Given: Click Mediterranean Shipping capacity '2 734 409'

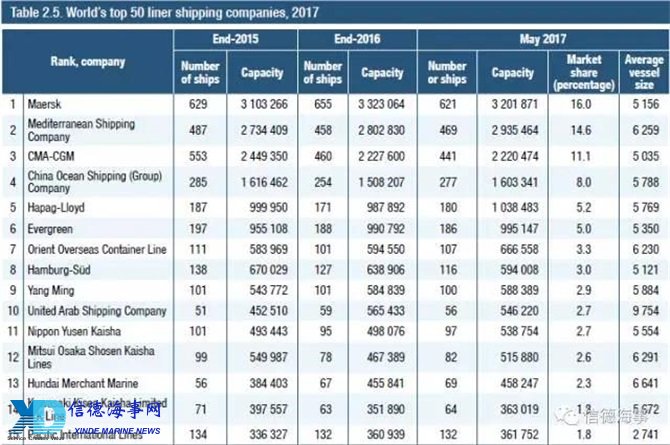Looking at the screenshot, I should (264, 130).
